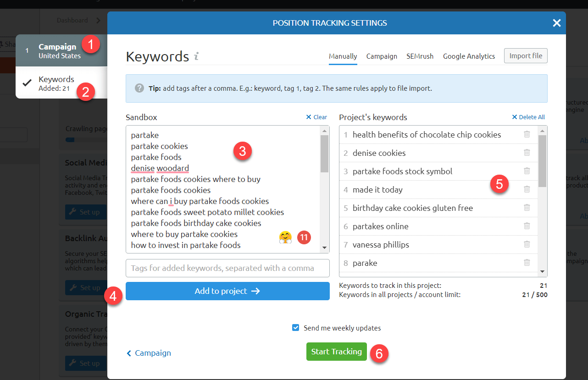This screenshot has height=380, width=588.
Task: Click the Organic Traffic Set up button
Action: (85, 363)
